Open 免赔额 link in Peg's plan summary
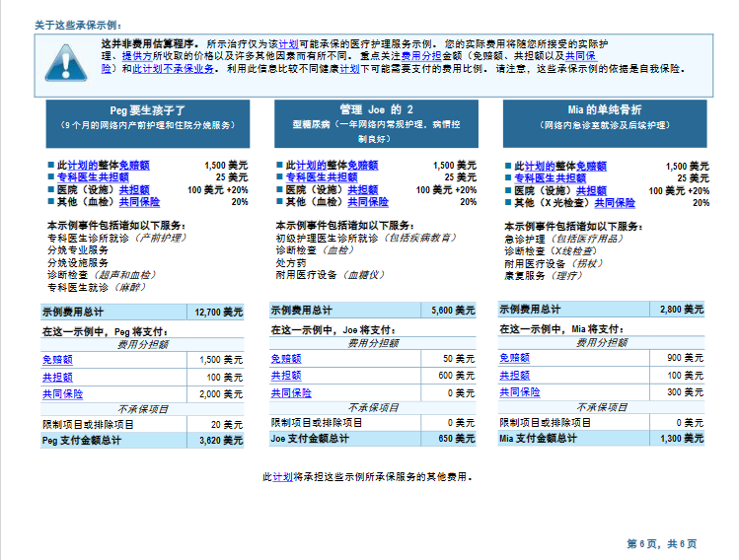Image resolution: width=739 pixels, height=560 pixels. 134,166
